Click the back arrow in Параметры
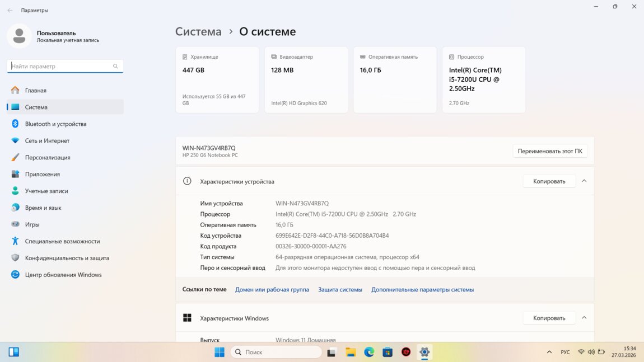Image resolution: width=644 pixels, height=362 pixels. [x=10, y=10]
